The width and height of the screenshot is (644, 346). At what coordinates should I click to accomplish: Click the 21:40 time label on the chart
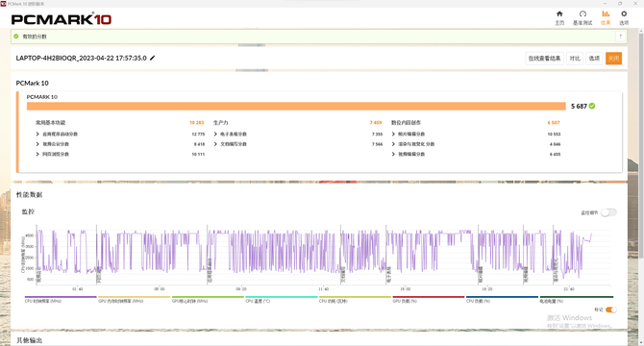click(569, 289)
